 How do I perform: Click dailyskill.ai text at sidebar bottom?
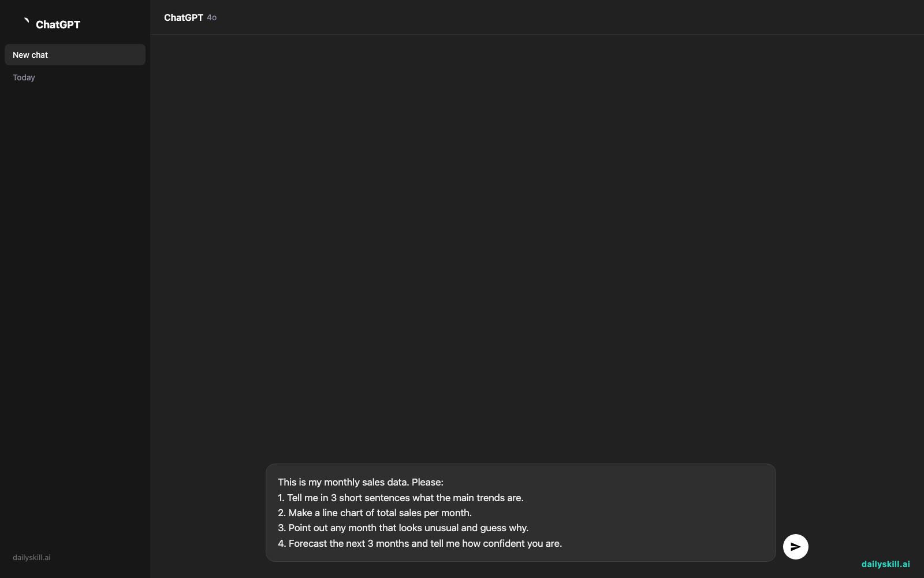tap(32, 558)
